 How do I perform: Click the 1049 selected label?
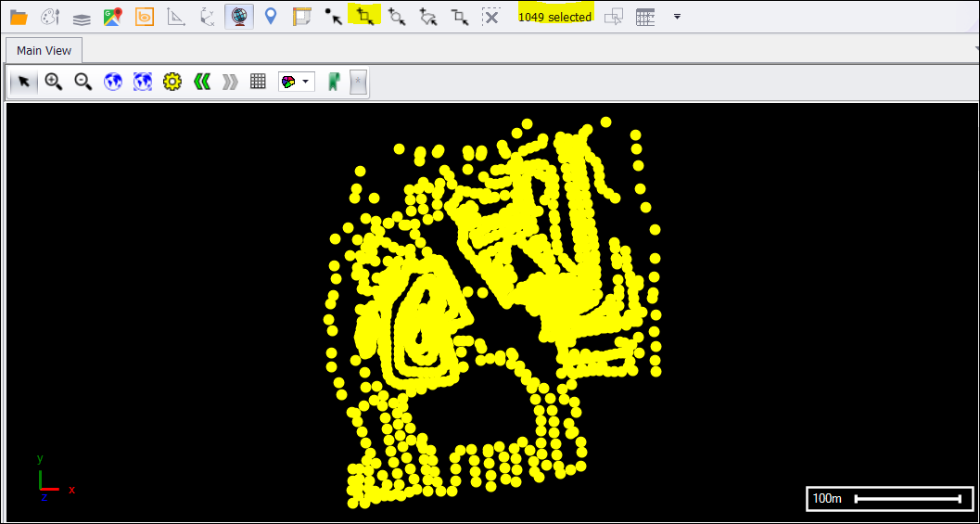(554, 17)
